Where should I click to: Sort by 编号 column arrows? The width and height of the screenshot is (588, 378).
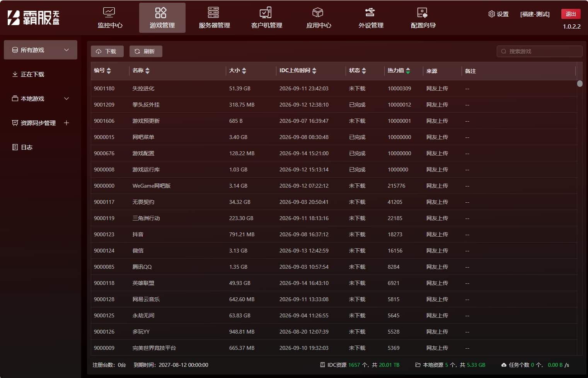click(109, 71)
